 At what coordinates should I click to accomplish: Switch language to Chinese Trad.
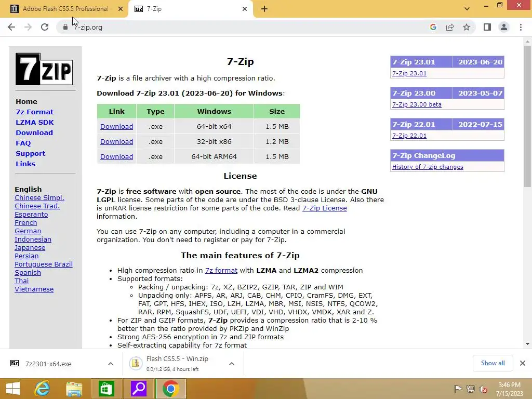(x=37, y=206)
